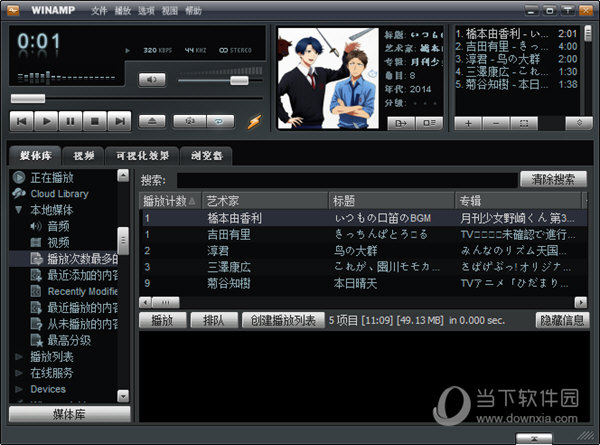This screenshot has width=600, height=445.
Task: Click the 清除搜索 button
Action: point(553,179)
